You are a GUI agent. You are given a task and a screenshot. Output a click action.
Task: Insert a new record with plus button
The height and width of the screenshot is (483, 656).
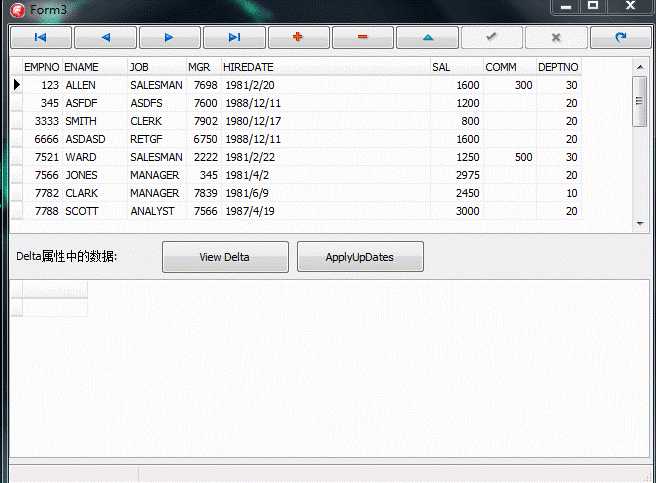tap(299, 38)
